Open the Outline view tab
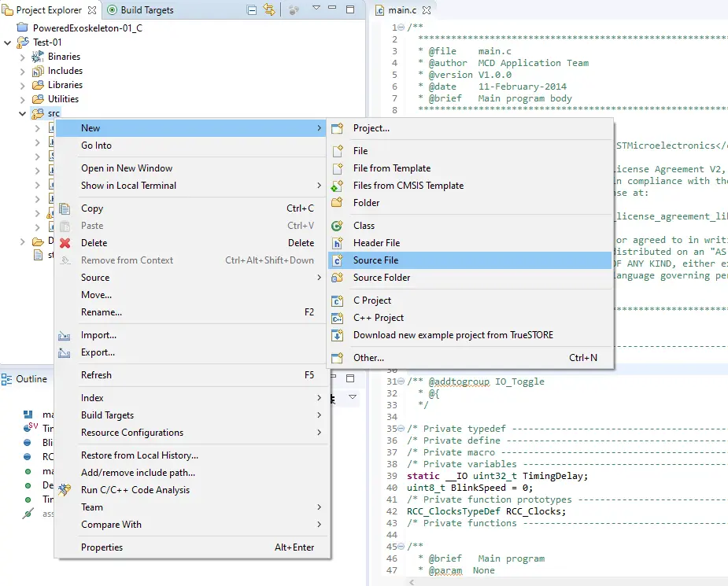 click(24, 379)
